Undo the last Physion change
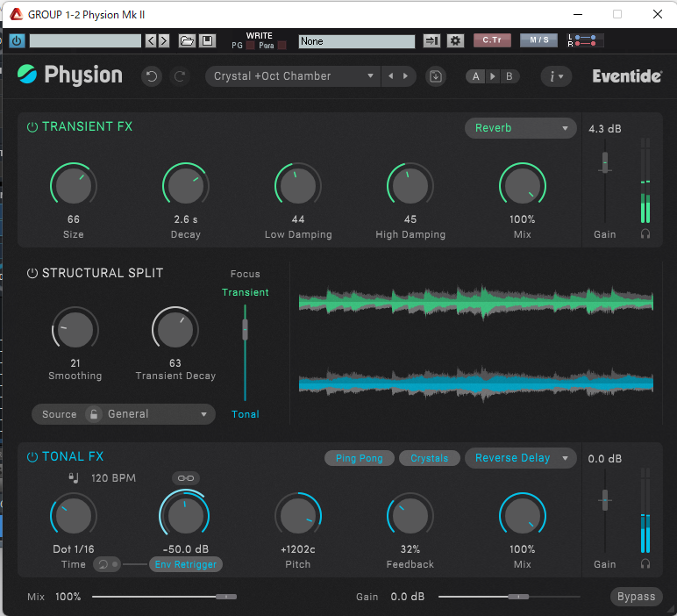The width and height of the screenshot is (677, 616). 152,76
